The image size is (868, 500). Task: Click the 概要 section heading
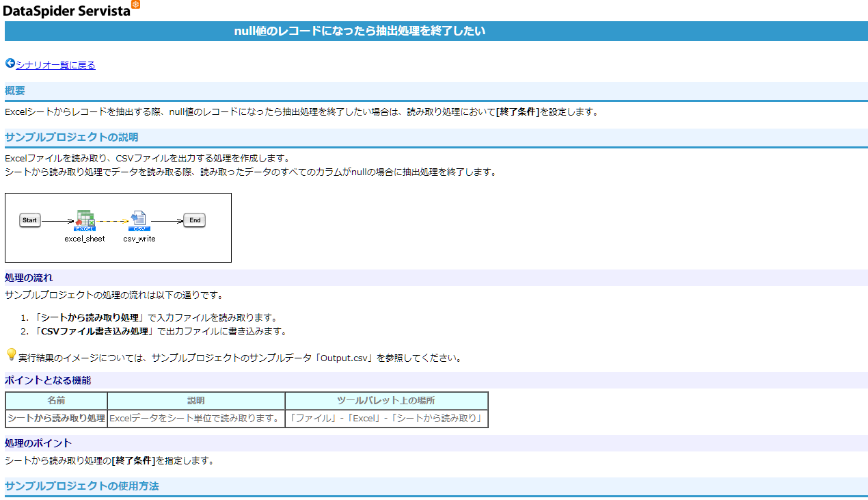pyautogui.click(x=15, y=90)
